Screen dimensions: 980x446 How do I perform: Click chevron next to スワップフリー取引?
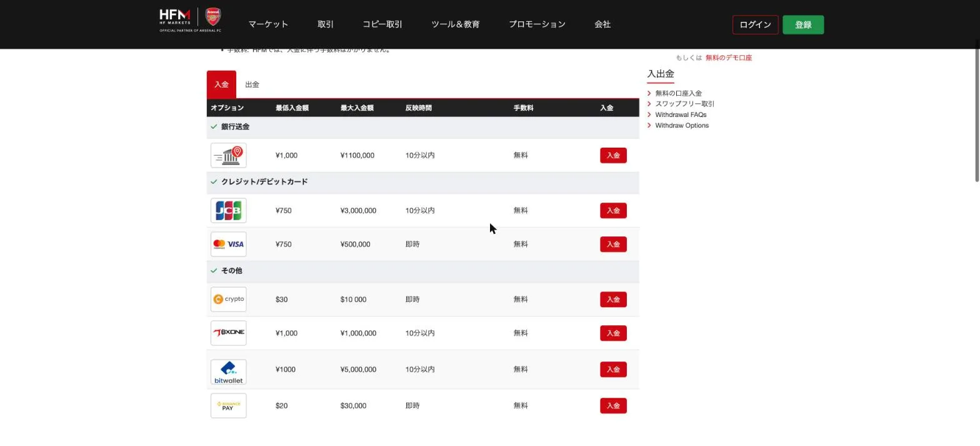click(649, 104)
